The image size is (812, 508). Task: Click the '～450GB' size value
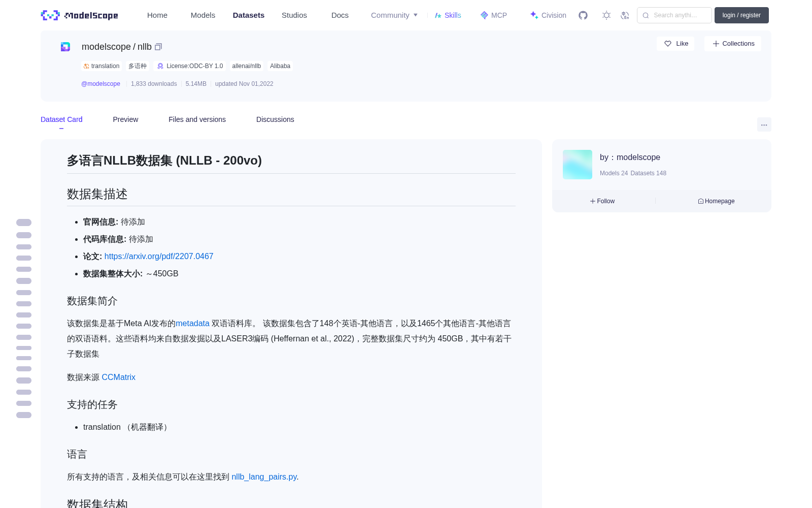click(x=162, y=274)
